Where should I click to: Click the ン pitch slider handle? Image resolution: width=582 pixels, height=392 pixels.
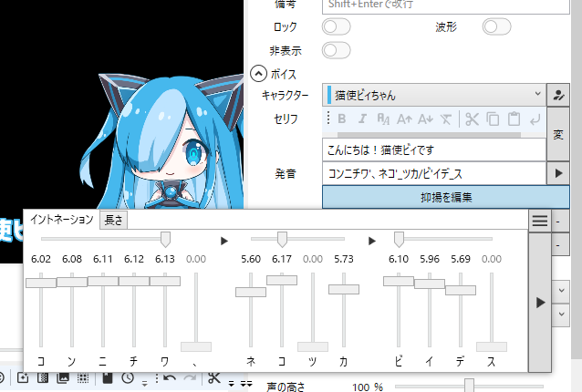click(x=72, y=282)
